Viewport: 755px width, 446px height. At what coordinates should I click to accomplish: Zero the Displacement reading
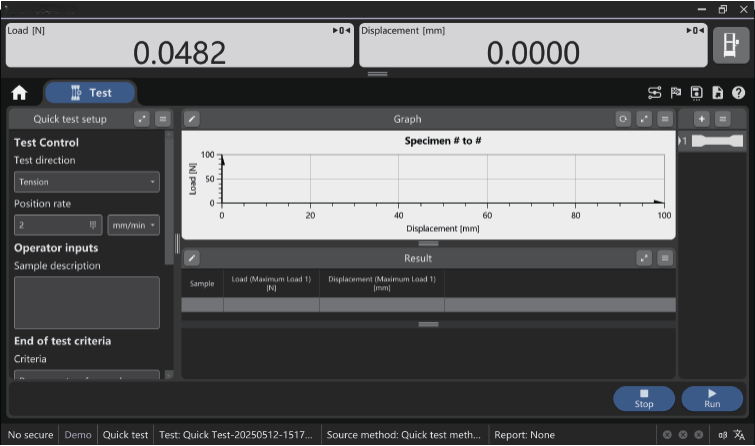695,31
